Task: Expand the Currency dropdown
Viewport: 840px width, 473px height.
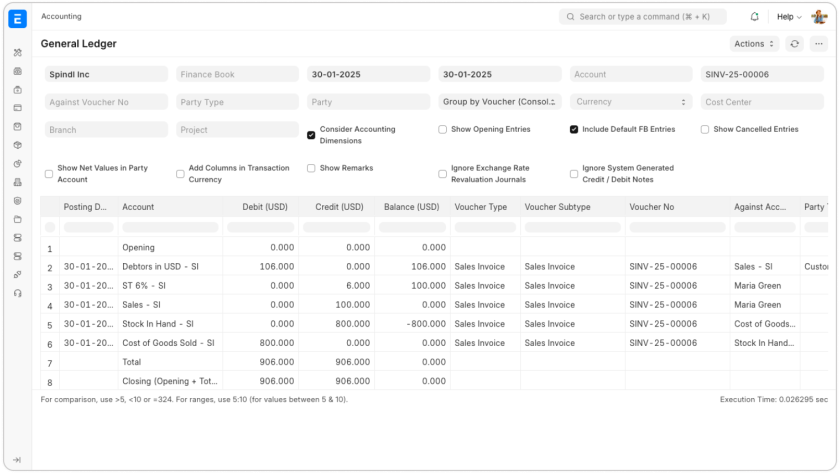Action: pyautogui.click(x=631, y=102)
